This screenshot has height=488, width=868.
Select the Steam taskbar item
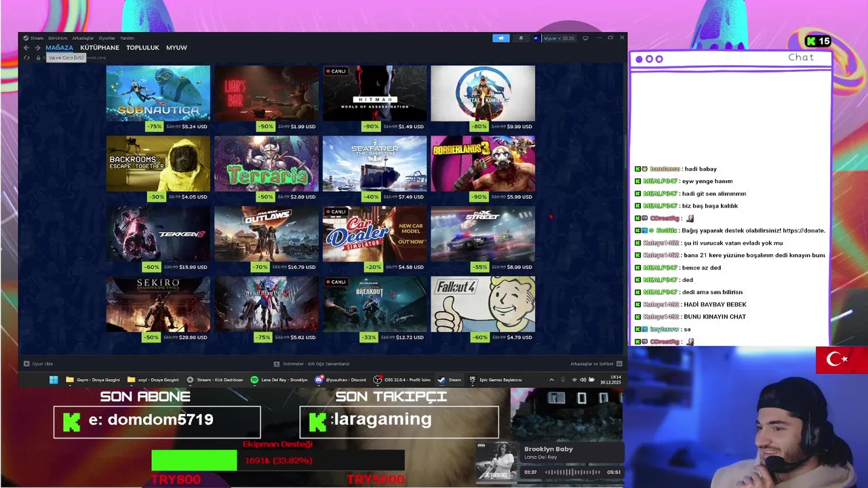[450, 380]
